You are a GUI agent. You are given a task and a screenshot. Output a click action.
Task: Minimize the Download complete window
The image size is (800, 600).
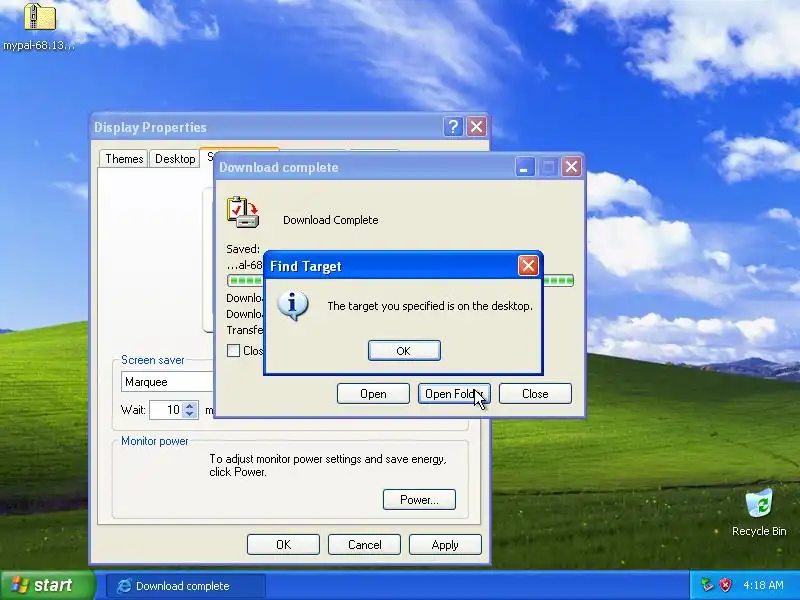point(524,167)
